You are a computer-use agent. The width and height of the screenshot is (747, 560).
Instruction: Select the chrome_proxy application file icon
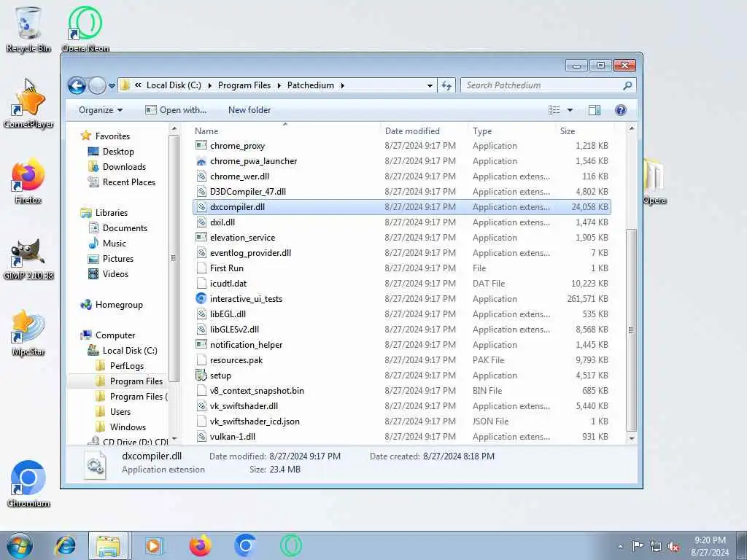(x=201, y=145)
